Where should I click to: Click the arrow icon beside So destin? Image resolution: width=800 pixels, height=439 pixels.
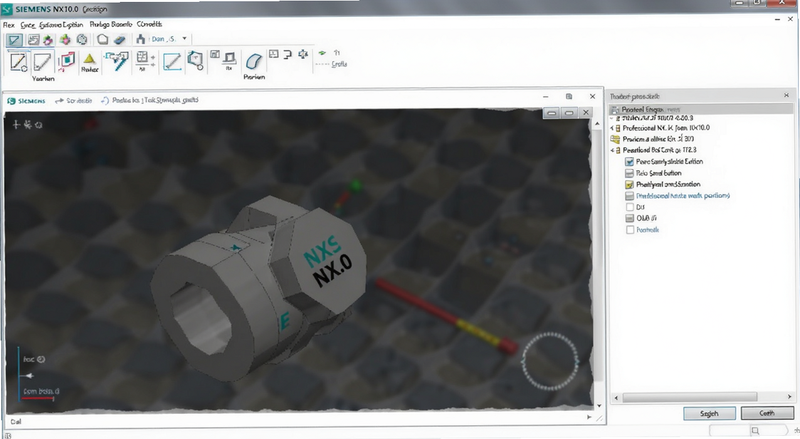point(59,101)
